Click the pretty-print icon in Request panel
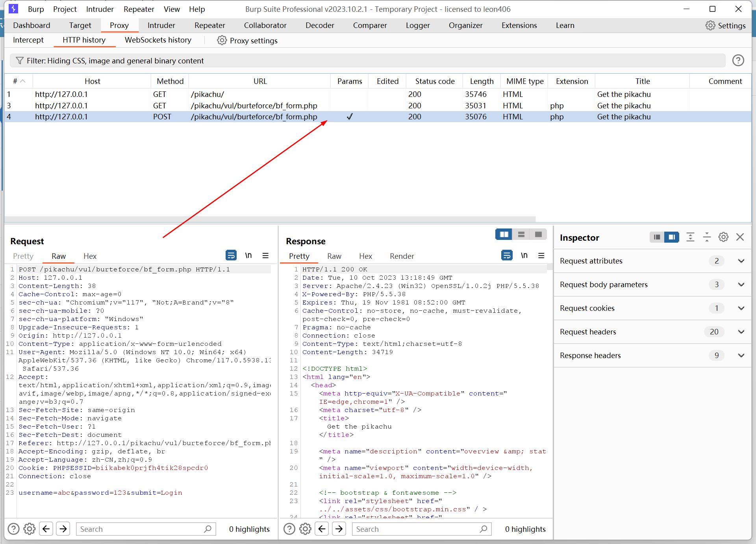This screenshot has height=544, width=756. click(230, 256)
